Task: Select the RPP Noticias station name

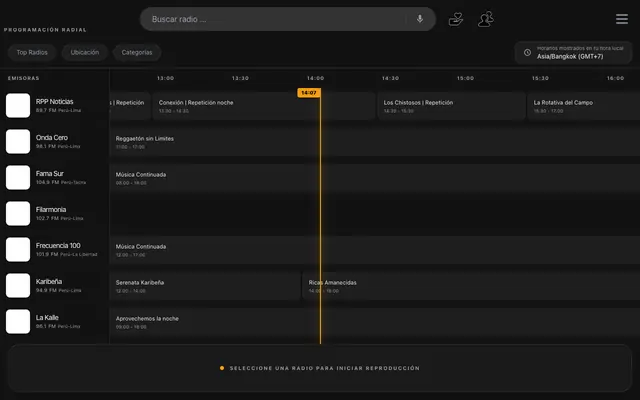Action: point(54,102)
